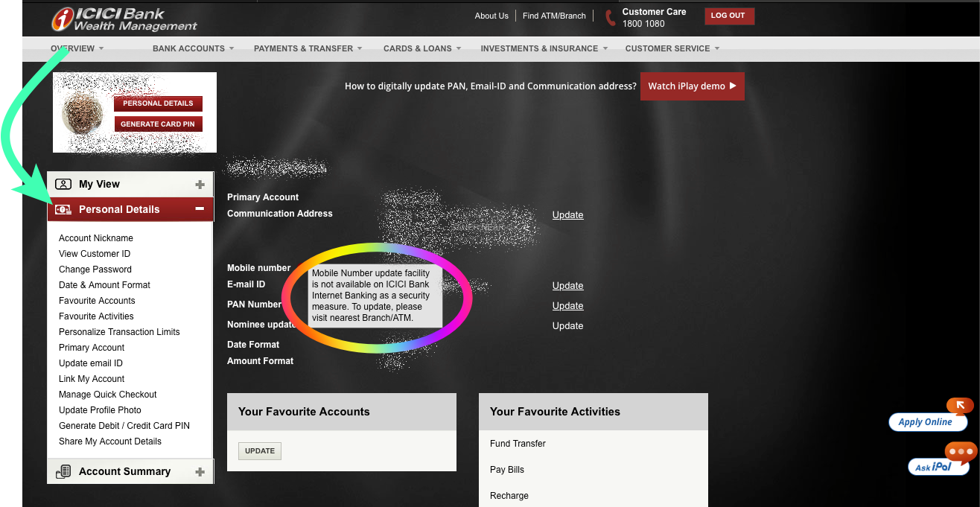
Task: Click the Ask iPal chat button
Action: [x=937, y=467]
